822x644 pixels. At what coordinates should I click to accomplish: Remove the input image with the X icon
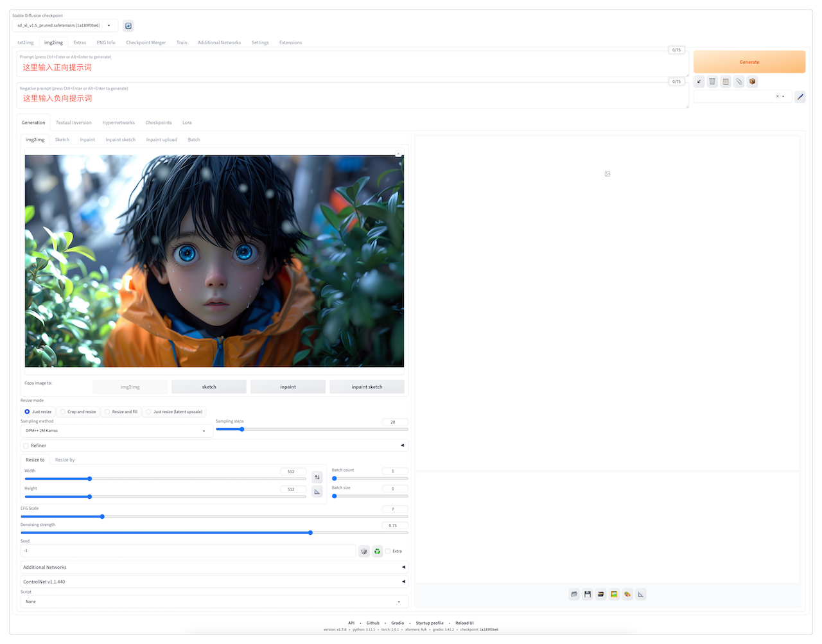[x=398, y=154]
